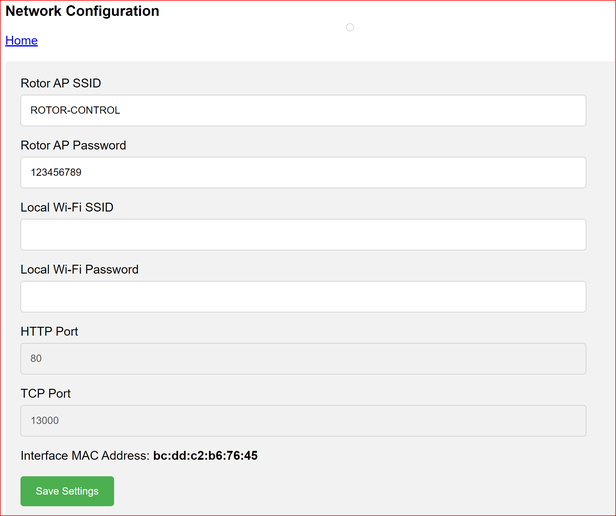The image size is (616, 516).
Task: Click the "TCP Port" label
Action: (46, 393)
